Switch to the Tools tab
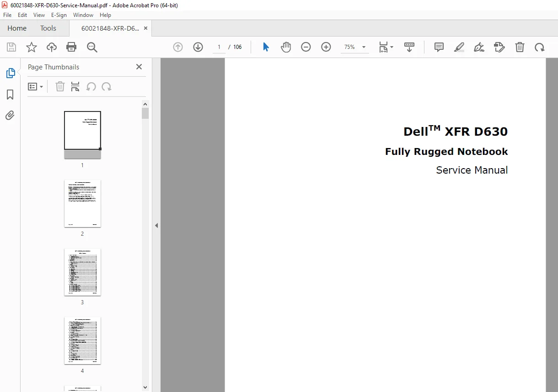Screen dimensions: 558x392 point(48,28)
